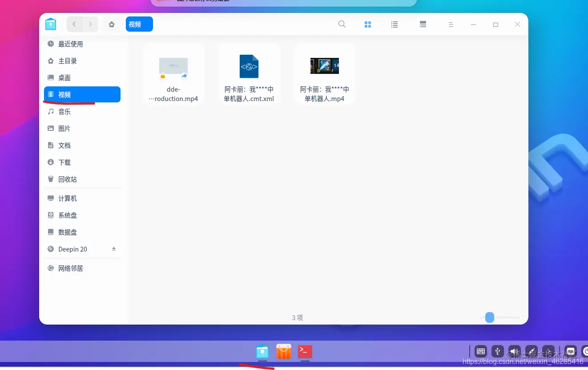Open the hamburger main menu
This screenshot has width=588, height=370.
click(451, 24)
